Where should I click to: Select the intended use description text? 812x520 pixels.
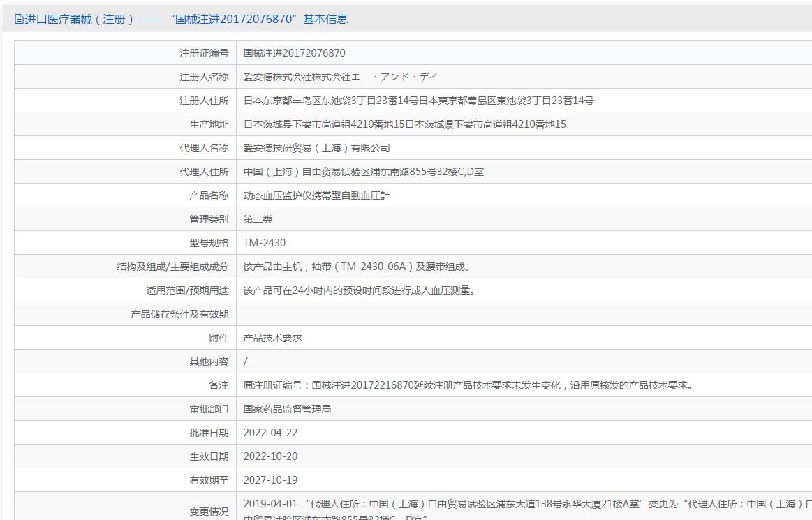pos(360,290)
